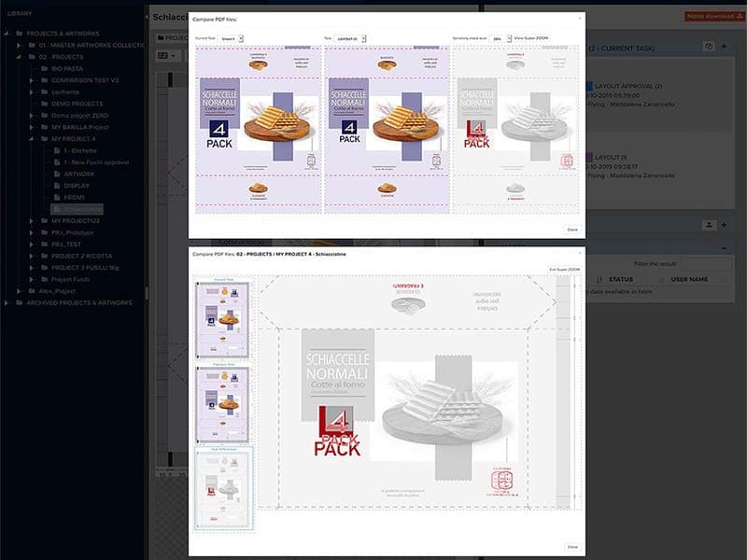This screenshot has width=747, height=560.
Task: Select the PRJ_TEST folder
Action: [x=66, y=245]
